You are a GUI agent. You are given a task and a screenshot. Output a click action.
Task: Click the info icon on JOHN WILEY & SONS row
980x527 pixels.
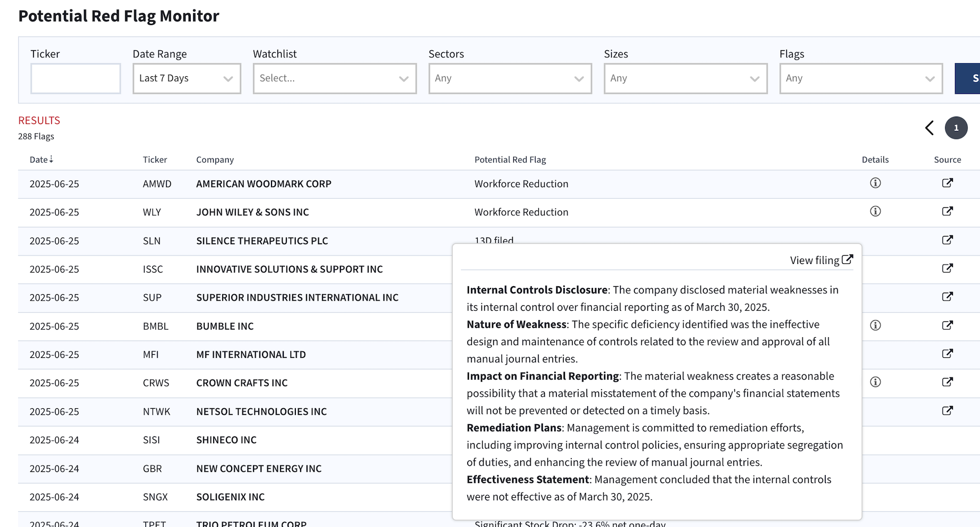[x=875, y=212]
